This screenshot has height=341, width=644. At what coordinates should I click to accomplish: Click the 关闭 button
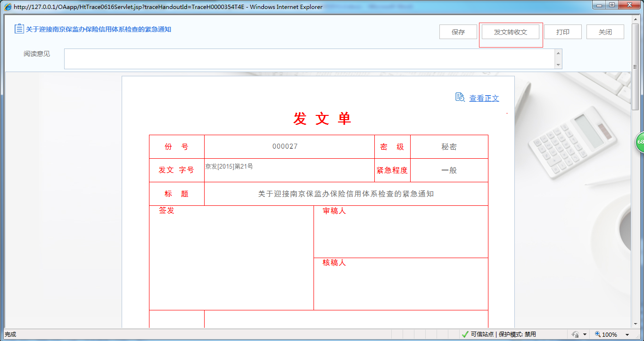coord(605,32)
